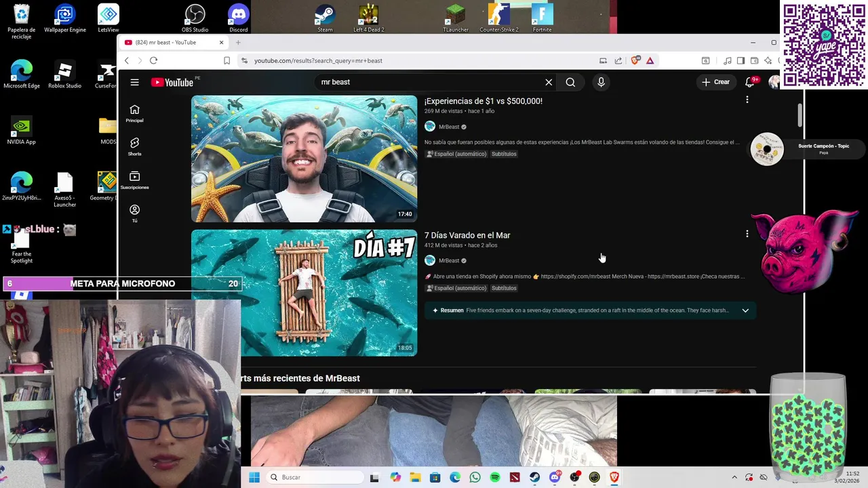Open Roblox Studio desktop icon
This screenshot has height=488, width=868.
coord(64,75)
